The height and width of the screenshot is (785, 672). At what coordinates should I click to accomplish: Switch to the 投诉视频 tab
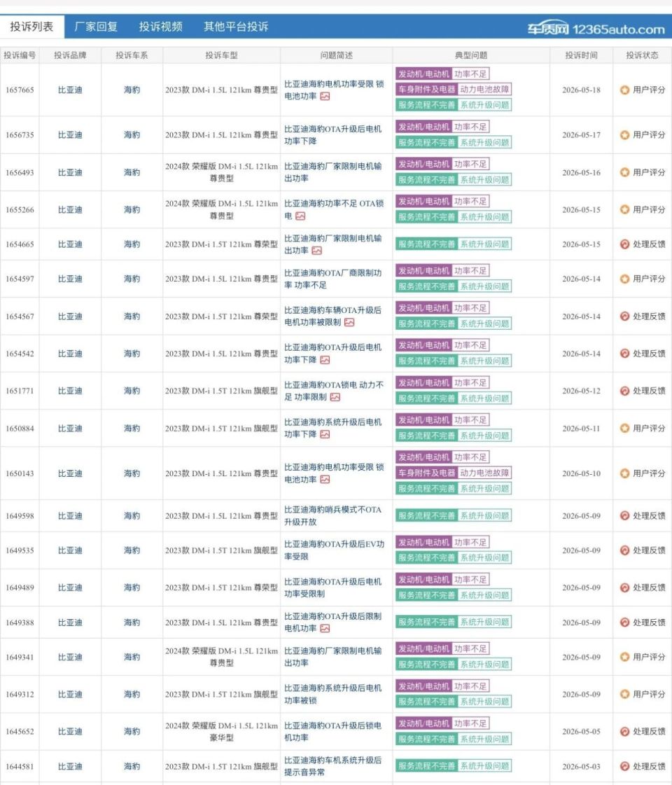click(160, 27)
